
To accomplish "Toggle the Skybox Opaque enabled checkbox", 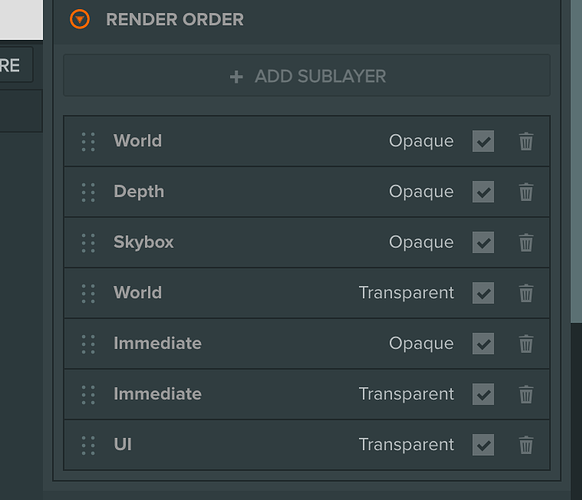I will point(483,242).
